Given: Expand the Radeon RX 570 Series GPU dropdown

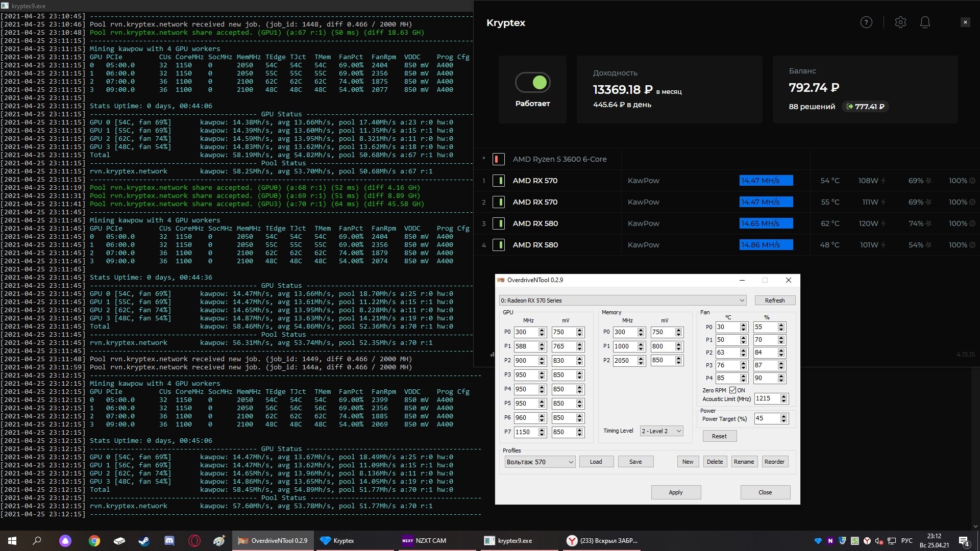Looking at the screenshot, I should (x=623, y=300).
